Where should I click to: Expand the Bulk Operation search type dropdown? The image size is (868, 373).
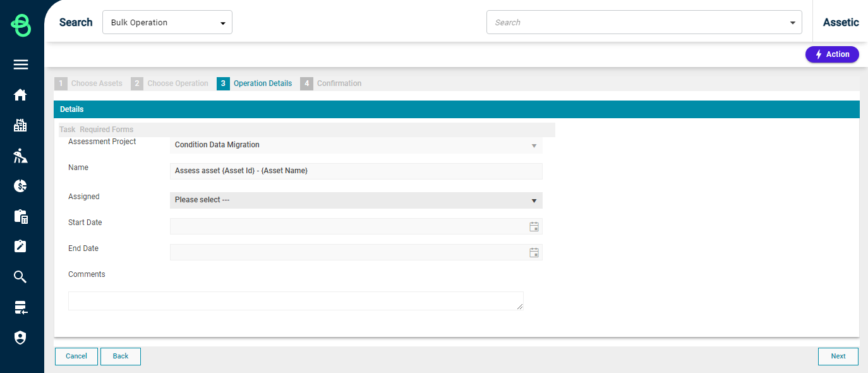(x=167, y=22)
